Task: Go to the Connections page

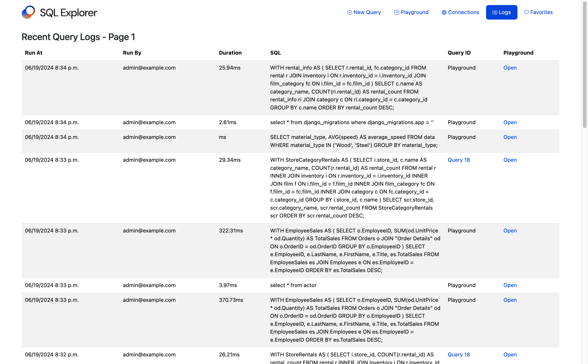Action: [463, 12]
